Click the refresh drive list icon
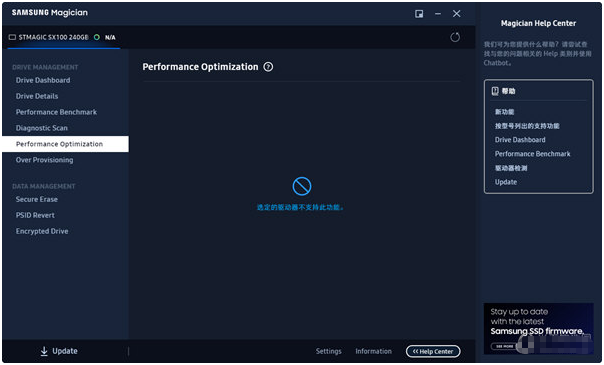This screenshot has width=604, height=365. point(455,37)
